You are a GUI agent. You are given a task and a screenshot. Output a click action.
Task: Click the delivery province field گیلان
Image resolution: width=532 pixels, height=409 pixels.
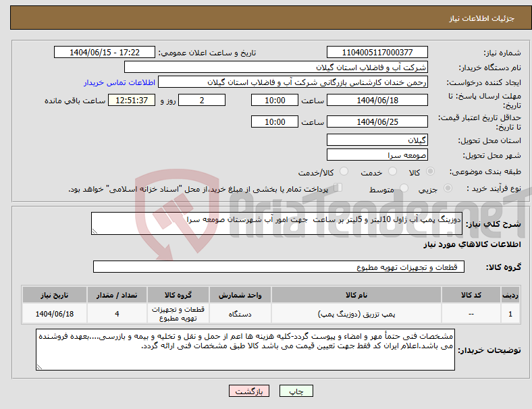pyautogui.click(x=377, y=140)
